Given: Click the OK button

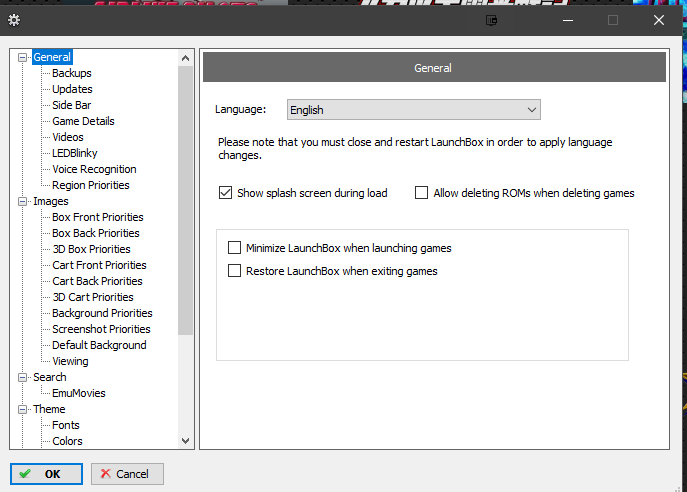Looking at the screenshot, I should click(x=46, y=474).
